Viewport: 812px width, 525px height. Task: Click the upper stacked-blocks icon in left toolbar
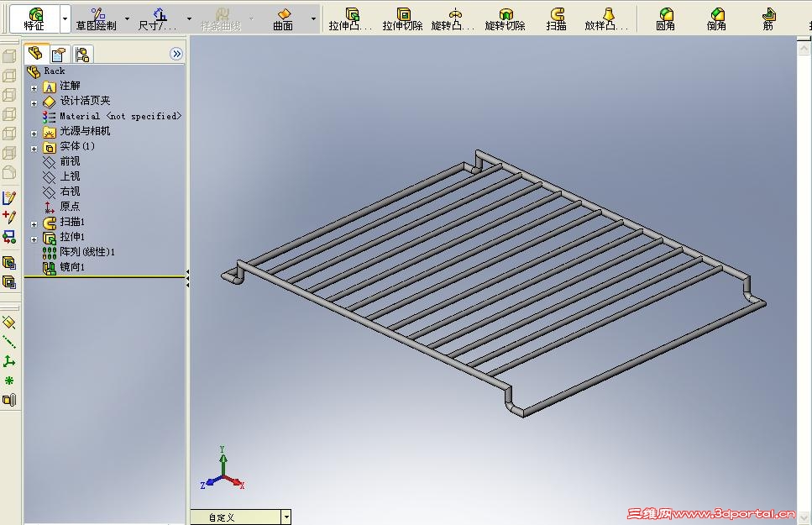(x=9, y=263)
